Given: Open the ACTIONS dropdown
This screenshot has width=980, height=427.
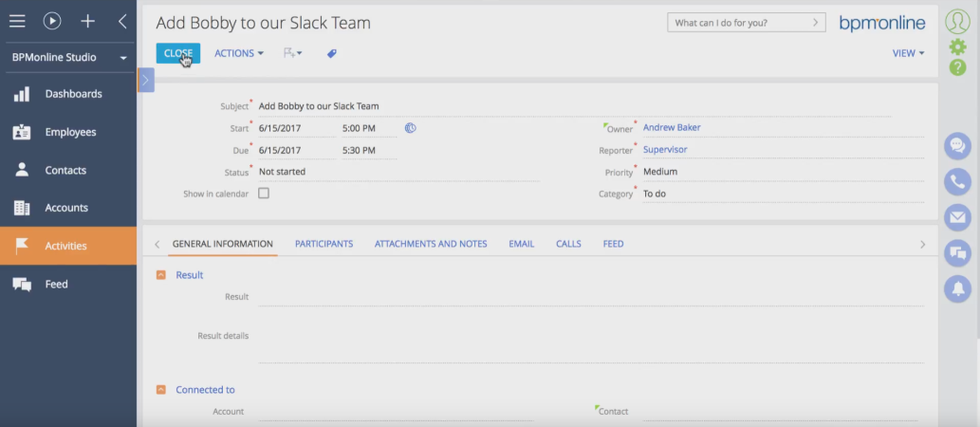Looking at the screenshot, I should point(239,54).
